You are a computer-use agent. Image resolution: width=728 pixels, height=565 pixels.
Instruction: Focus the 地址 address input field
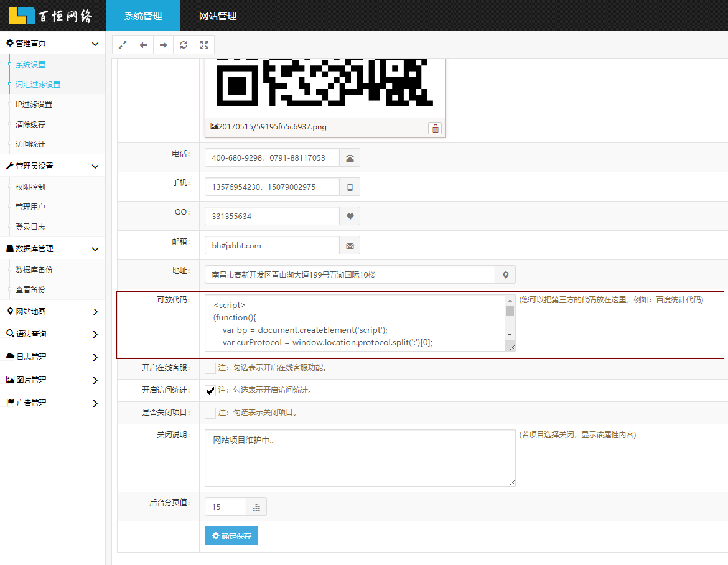[x=350, y=275]
